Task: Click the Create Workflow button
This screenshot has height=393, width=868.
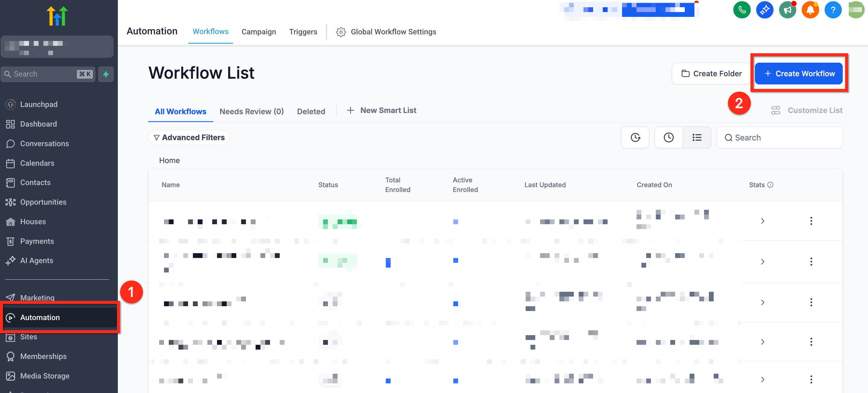Action: coord(798,74)
